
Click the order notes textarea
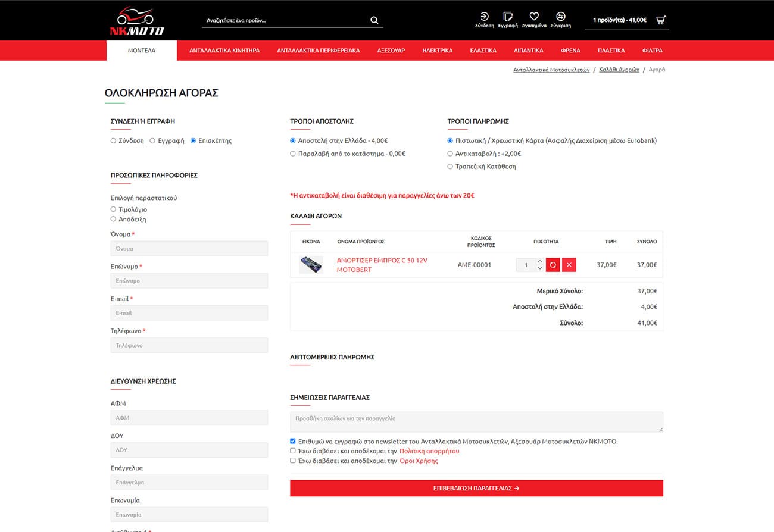pyautogui.click(x=476, y=422)
